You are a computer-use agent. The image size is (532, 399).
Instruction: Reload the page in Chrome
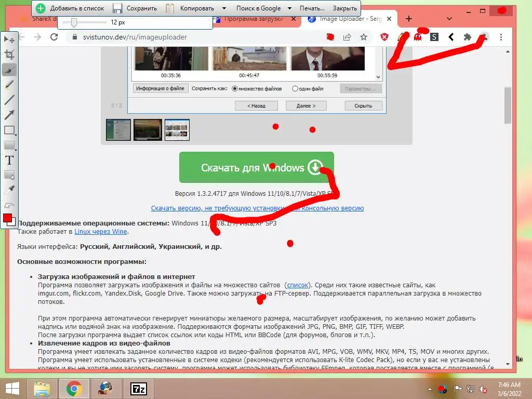[54, 37]
